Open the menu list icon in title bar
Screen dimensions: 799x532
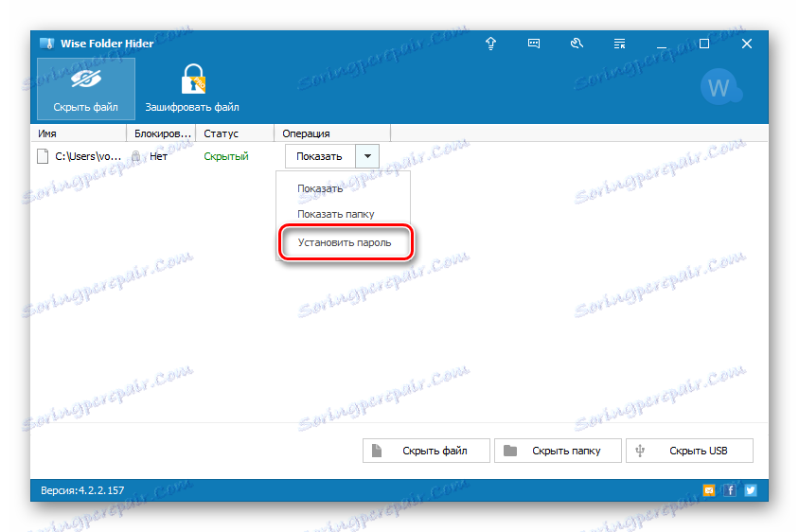coord(620,44)
